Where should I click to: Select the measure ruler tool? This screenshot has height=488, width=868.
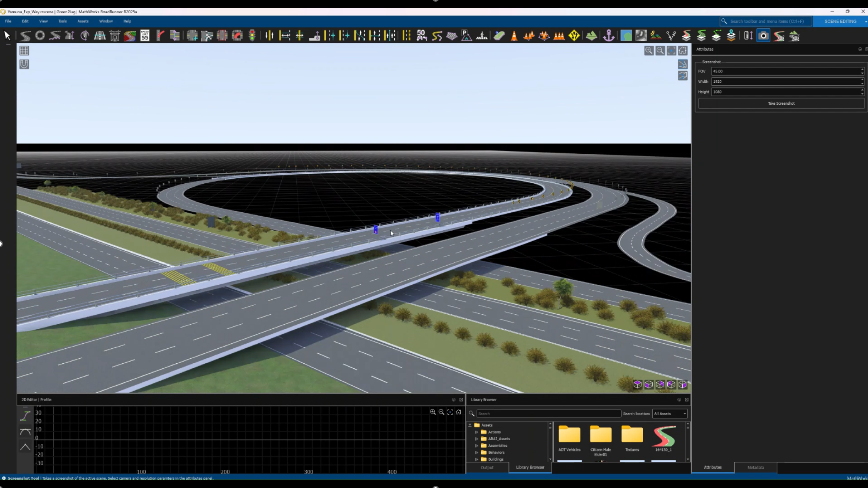[748, 36]
